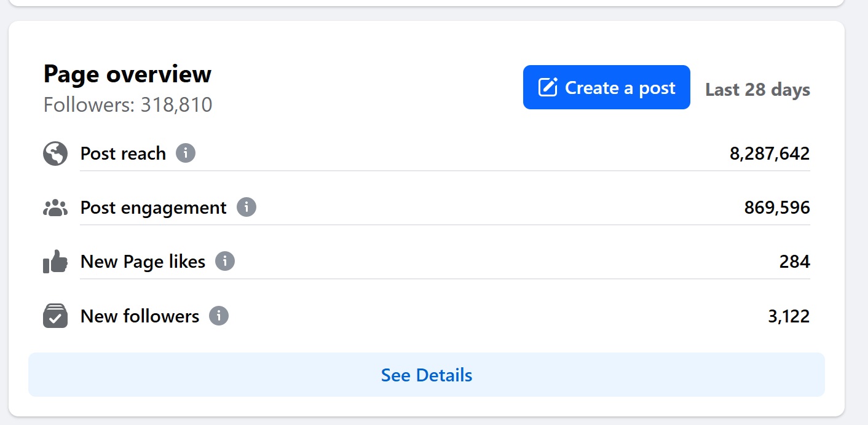Click the follower badge icon near New followers
868x425 pixels.
coord(55,316)
